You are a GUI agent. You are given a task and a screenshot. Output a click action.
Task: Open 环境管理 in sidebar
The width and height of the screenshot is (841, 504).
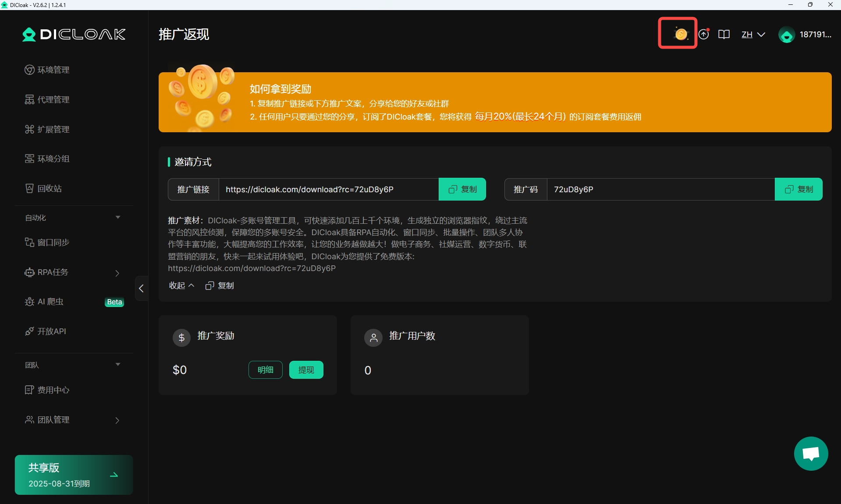click(53, 70)
